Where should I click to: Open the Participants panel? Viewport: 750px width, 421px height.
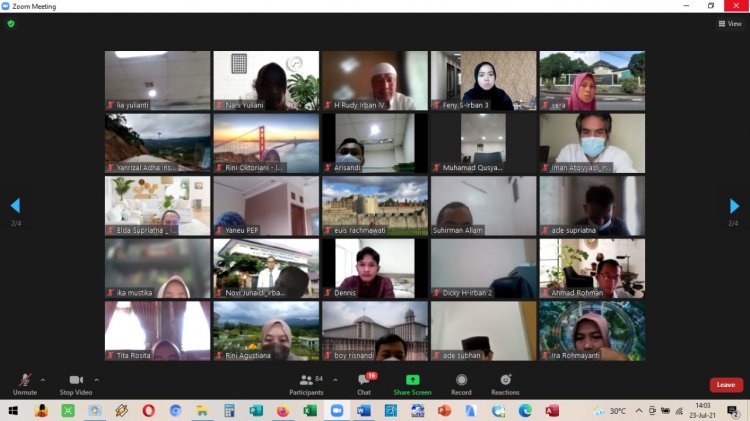[306, 385]
